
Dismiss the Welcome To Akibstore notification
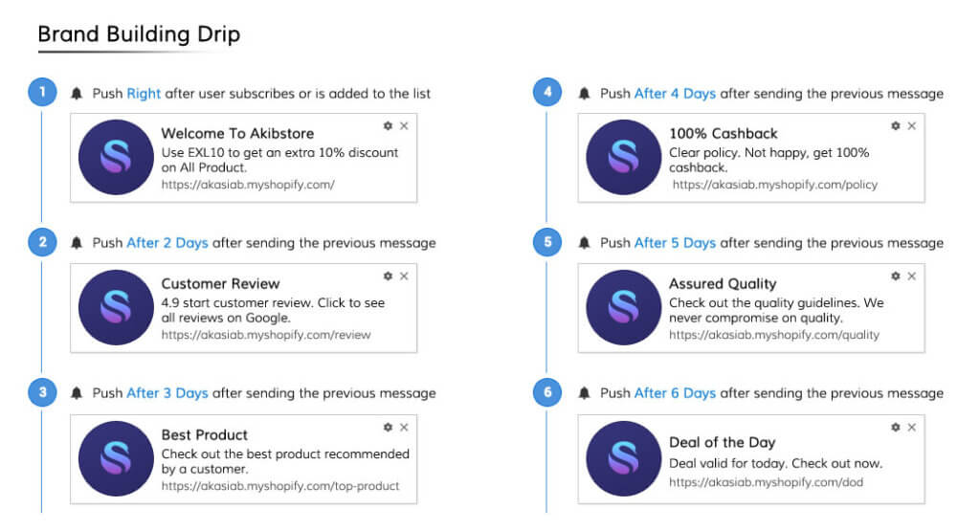coord(405,125)
